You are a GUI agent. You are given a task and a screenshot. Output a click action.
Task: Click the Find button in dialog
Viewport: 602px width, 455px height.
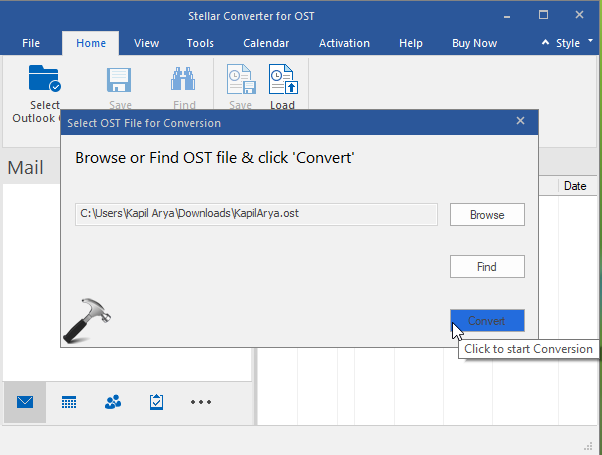(487, 266)
